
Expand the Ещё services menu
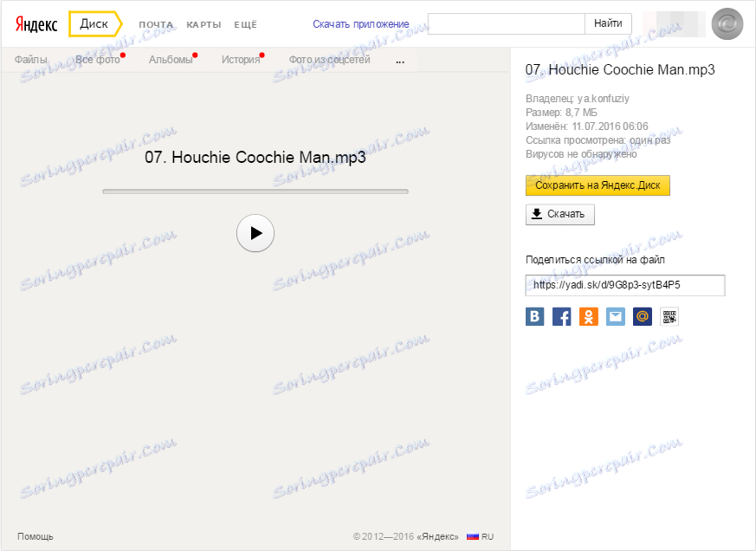pyautogui.click(x=245, y=24)
